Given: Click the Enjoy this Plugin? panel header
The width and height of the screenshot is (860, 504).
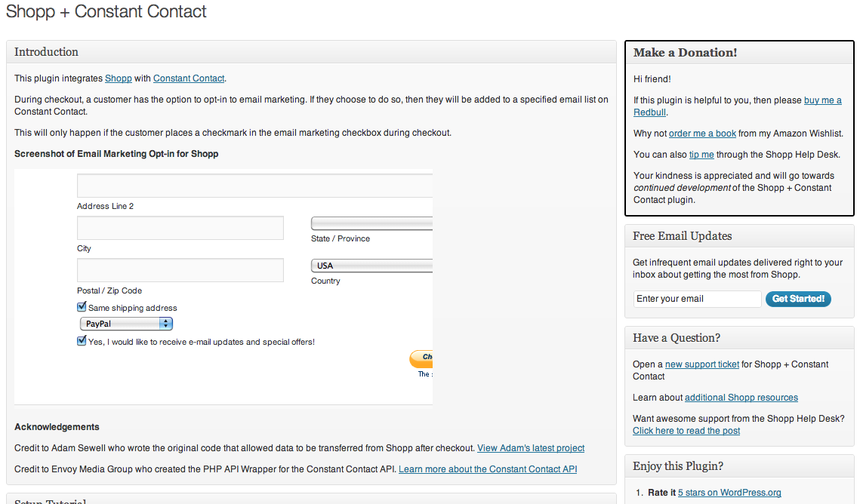Looking at the screenshot, I should click(738, 466).
